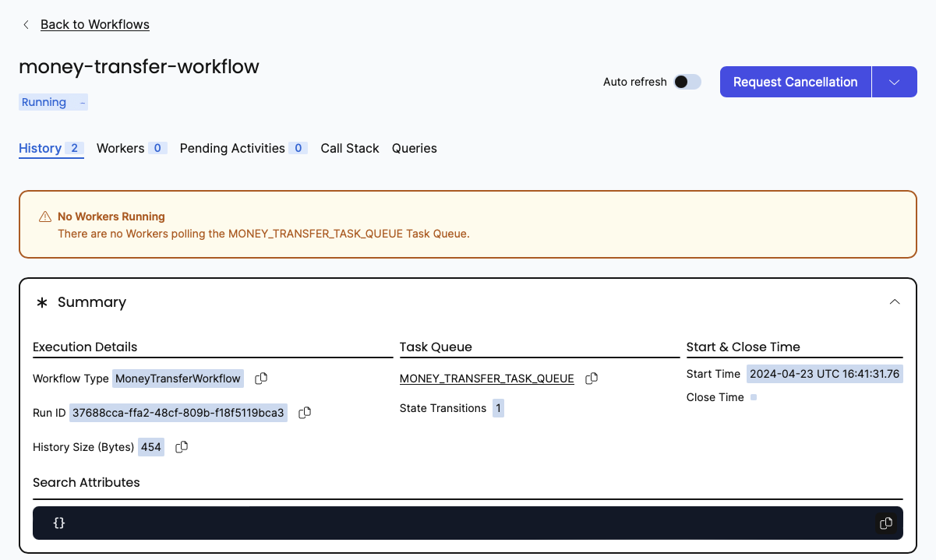Go to the Queries tab

[x=414, y=148]
